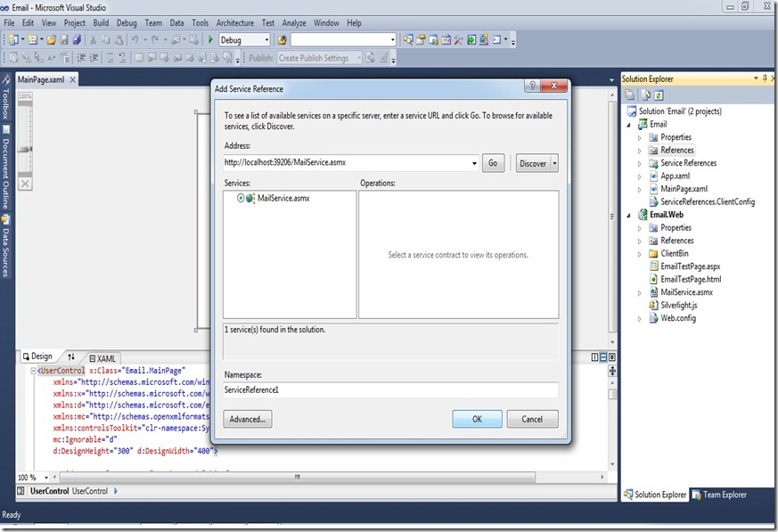Click the horizontal scrollbar below XAML editor
The image size is (778, 532).
point(298,477)
